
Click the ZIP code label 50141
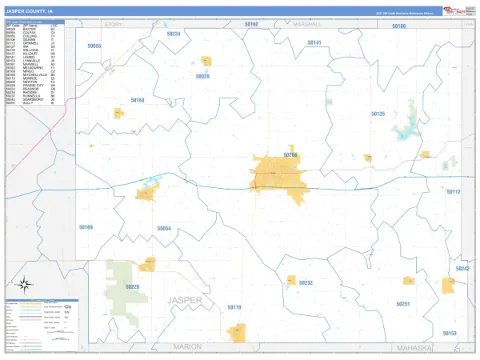click(314, 43)
